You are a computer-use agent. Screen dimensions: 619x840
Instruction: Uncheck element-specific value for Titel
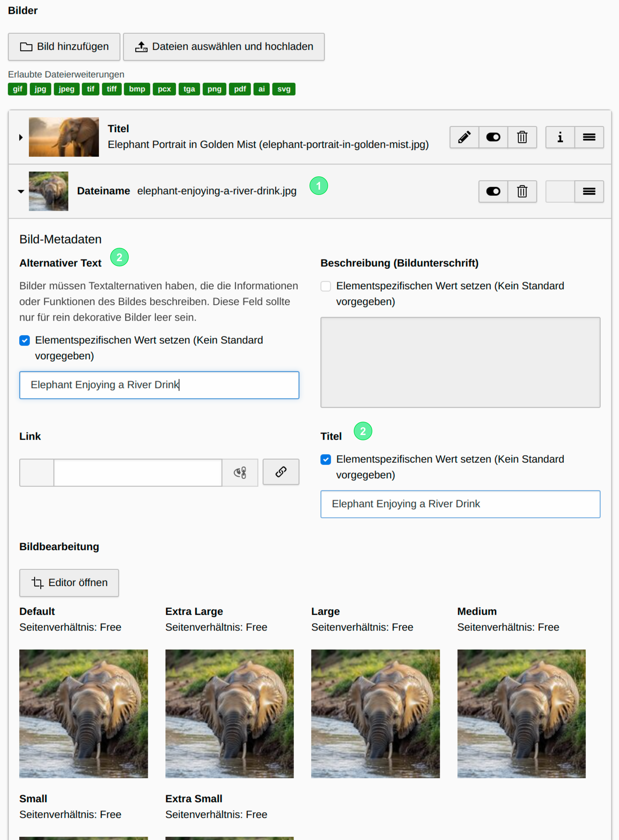[x=326, y=459]
